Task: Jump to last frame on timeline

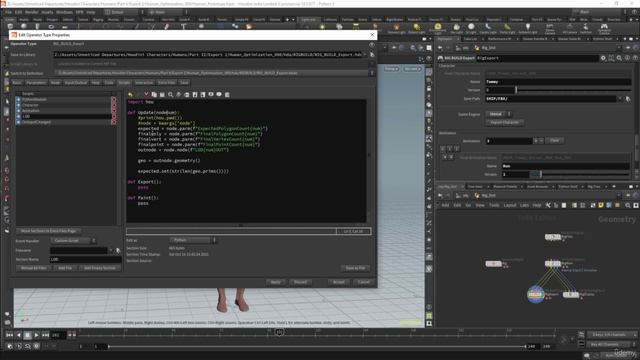Action: [45, 335]
